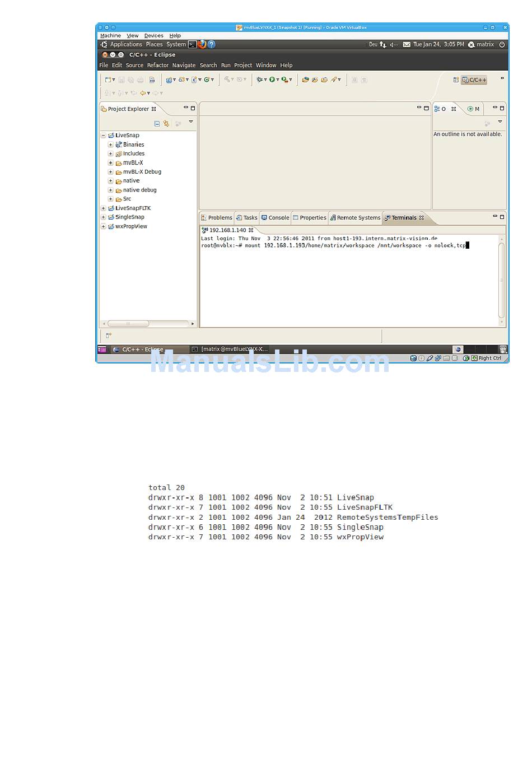Click the New file toolbar icon

click(108, 80)
